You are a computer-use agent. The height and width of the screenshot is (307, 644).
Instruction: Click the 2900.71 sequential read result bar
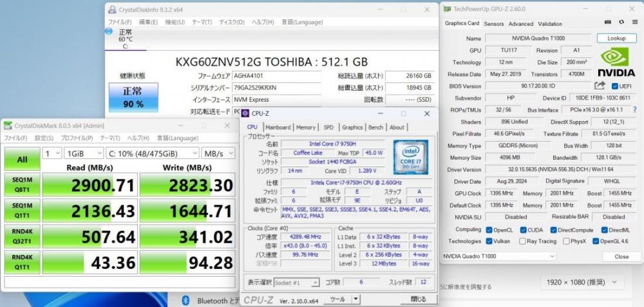pos(90,185)
